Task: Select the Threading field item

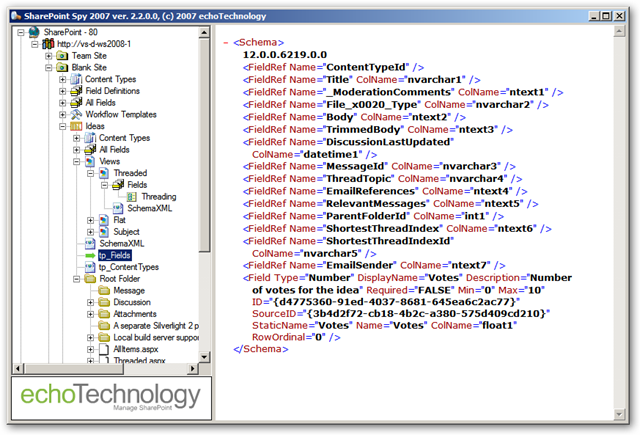Action: [x=159, y=197]
